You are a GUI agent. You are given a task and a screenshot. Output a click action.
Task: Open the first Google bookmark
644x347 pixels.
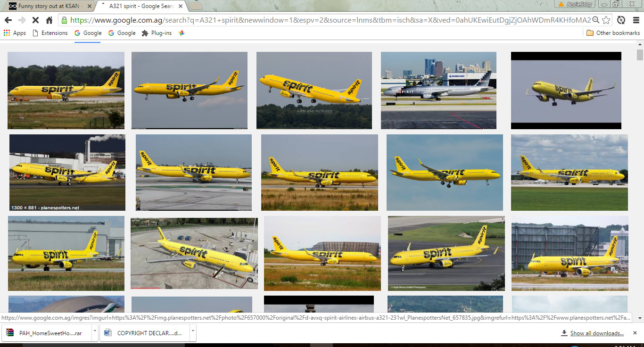coord(88,33)
